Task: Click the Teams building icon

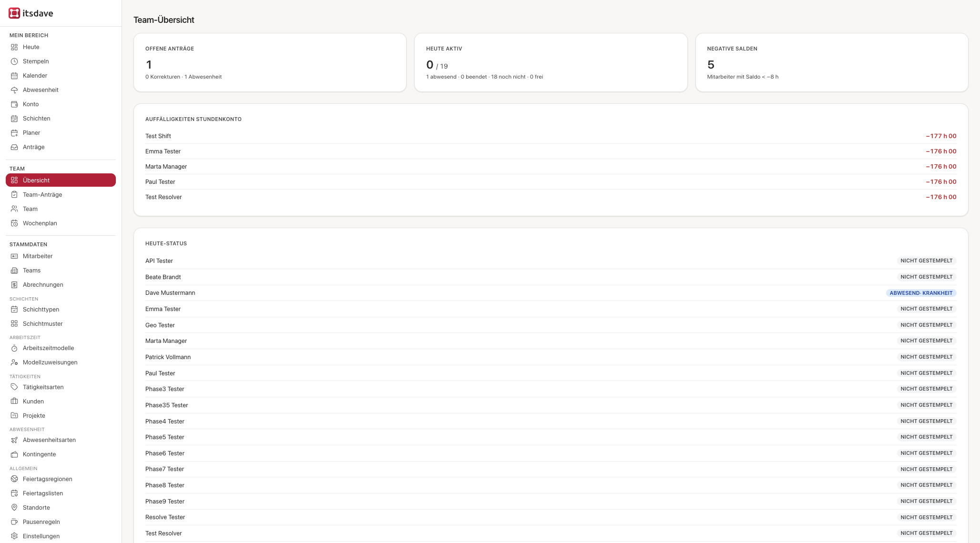Action: tap(14, 271)
